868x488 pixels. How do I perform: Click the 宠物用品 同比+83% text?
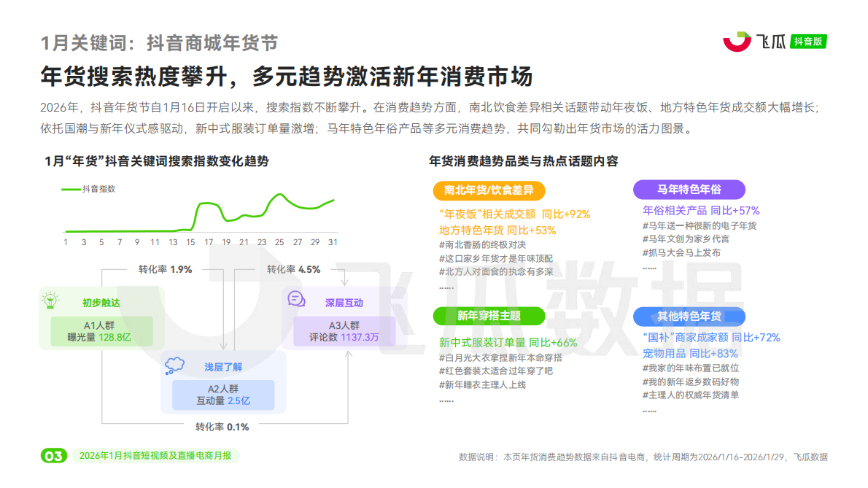click(690, 354)
